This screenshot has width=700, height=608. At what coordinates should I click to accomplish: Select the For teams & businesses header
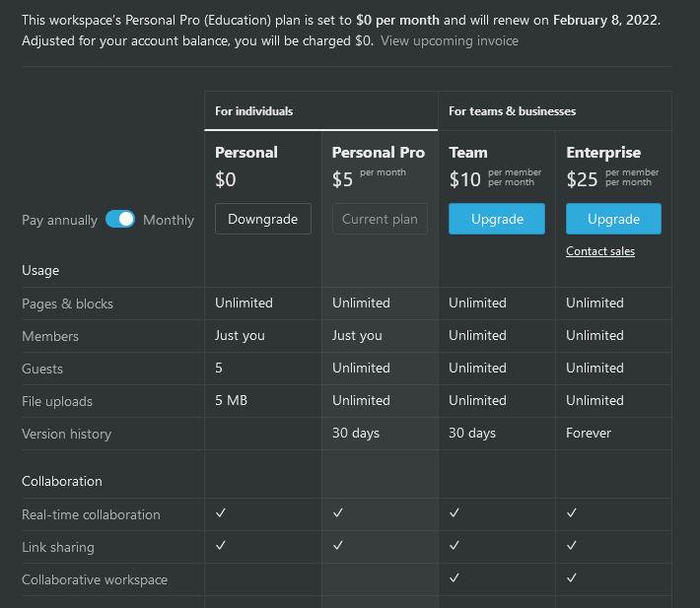512,111
